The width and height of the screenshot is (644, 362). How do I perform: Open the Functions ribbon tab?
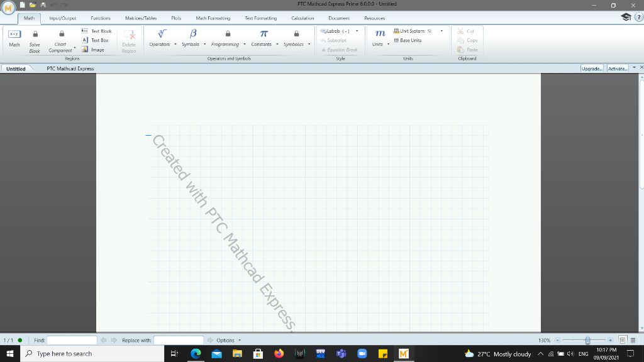point(101,18)
